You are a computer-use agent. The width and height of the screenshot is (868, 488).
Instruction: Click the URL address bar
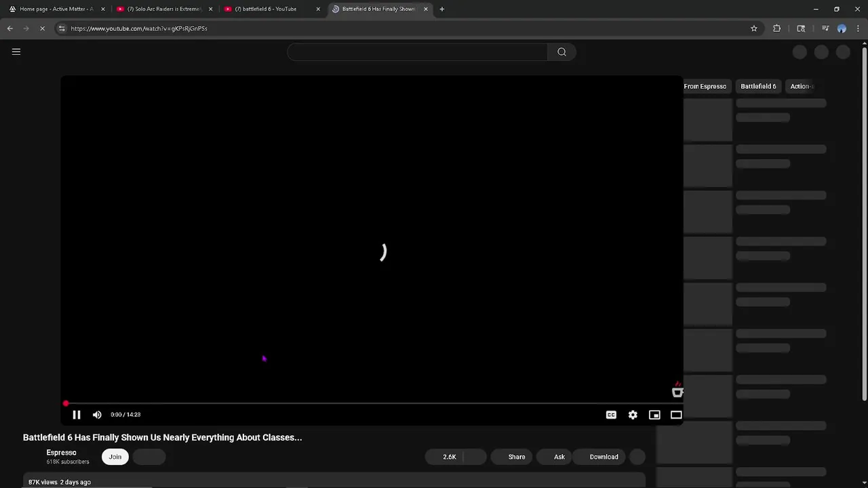point(406,28)
